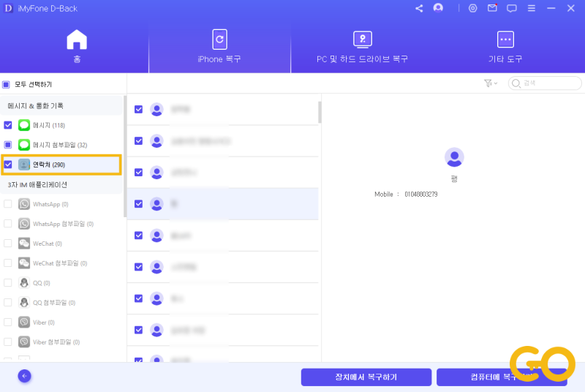Check the WeChat 첨부파일 (0) checkbox
Image resolution: width=585 pixels, height=392 pixels.
(x=8, y=263)
